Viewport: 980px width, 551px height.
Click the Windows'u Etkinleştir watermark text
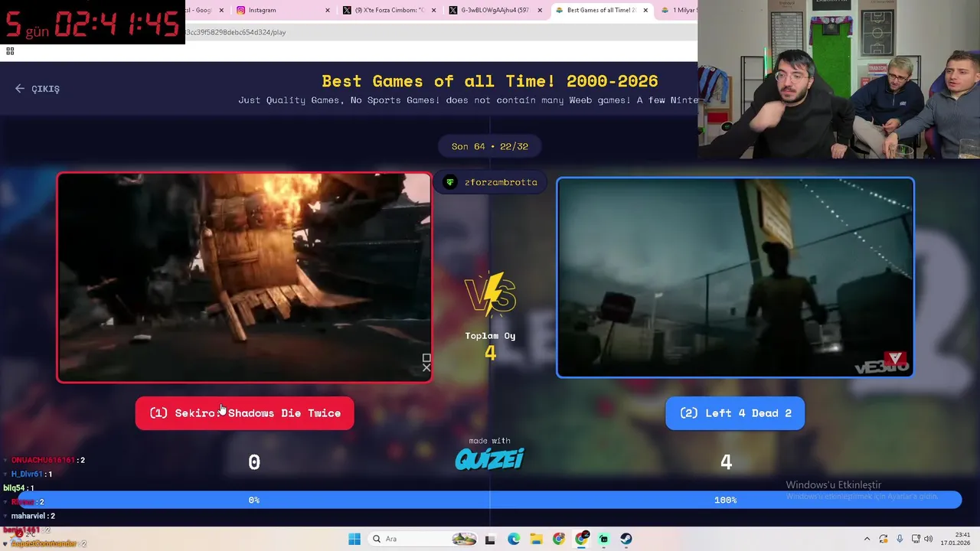[x=834, y=485]
